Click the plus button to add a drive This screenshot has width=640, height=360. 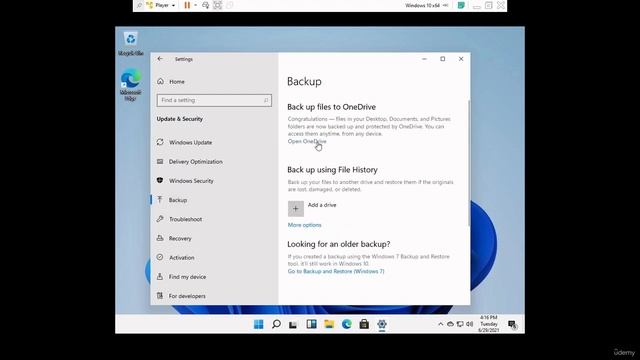tap(296, 209)
